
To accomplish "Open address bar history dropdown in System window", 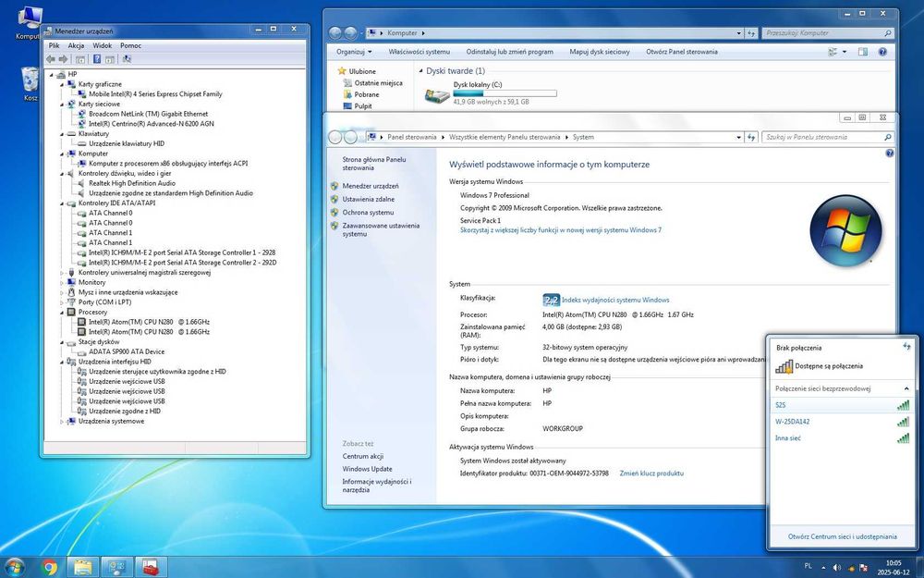I will [739, 137].
